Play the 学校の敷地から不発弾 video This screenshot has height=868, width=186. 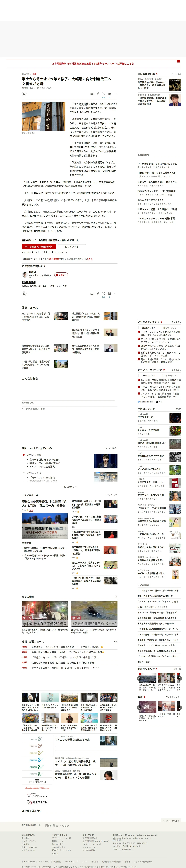pos(45,615)
